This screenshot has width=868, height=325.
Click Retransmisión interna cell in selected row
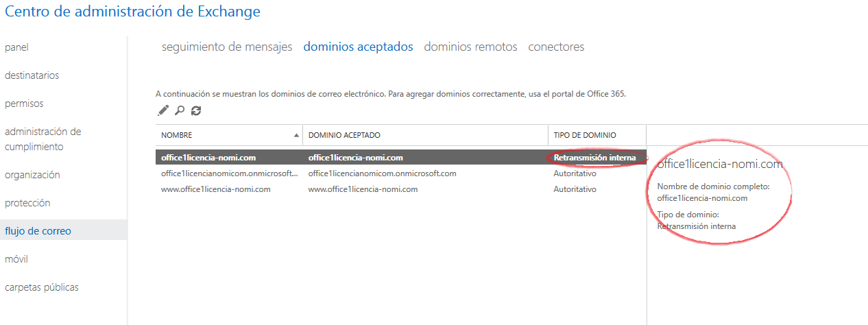point(594,158)
